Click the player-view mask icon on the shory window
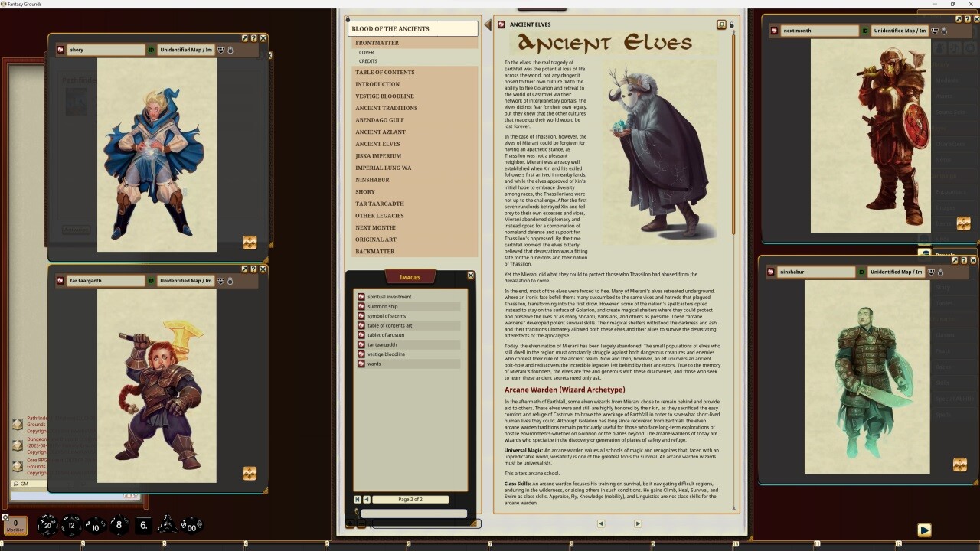Screen dimensions: 980x551 [x=220, y=50]
